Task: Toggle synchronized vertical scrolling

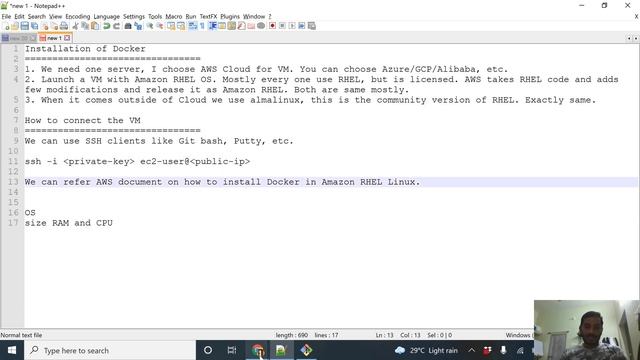Action: click(x=171, y=26)
